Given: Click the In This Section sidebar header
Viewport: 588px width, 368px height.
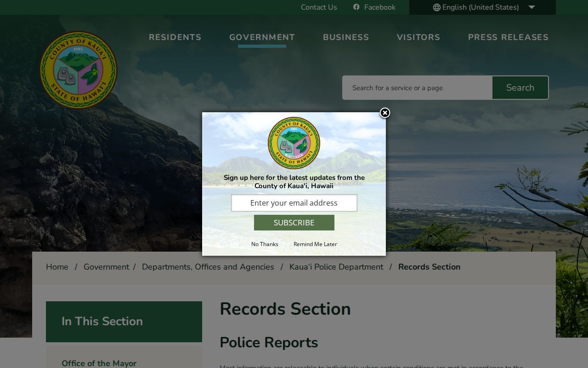Looking at the screenshot, I should [124, 322].
